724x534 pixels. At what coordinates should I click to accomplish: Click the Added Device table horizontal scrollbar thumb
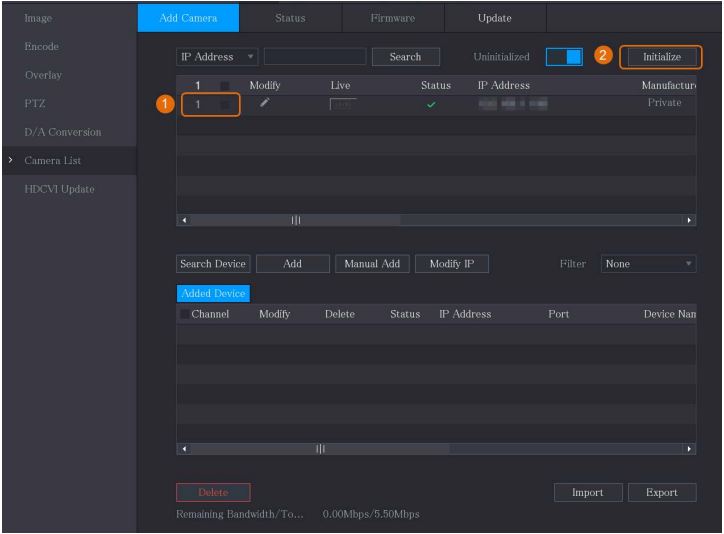pyautogui.click(x=320, y=449)
